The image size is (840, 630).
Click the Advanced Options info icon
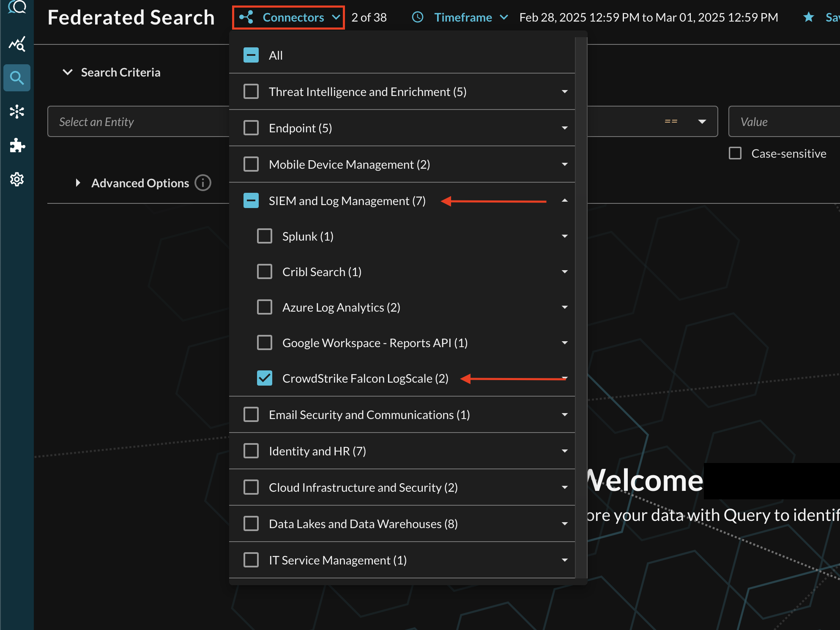point(203,183)
